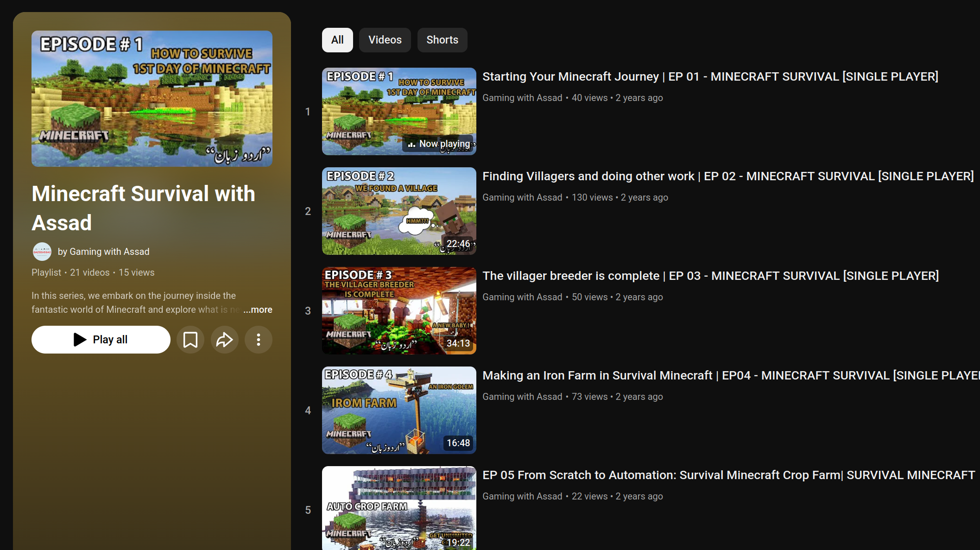980x550 pixels.
Task: Click by Gaming with Assad channel link
Action: tap(103, 252)
